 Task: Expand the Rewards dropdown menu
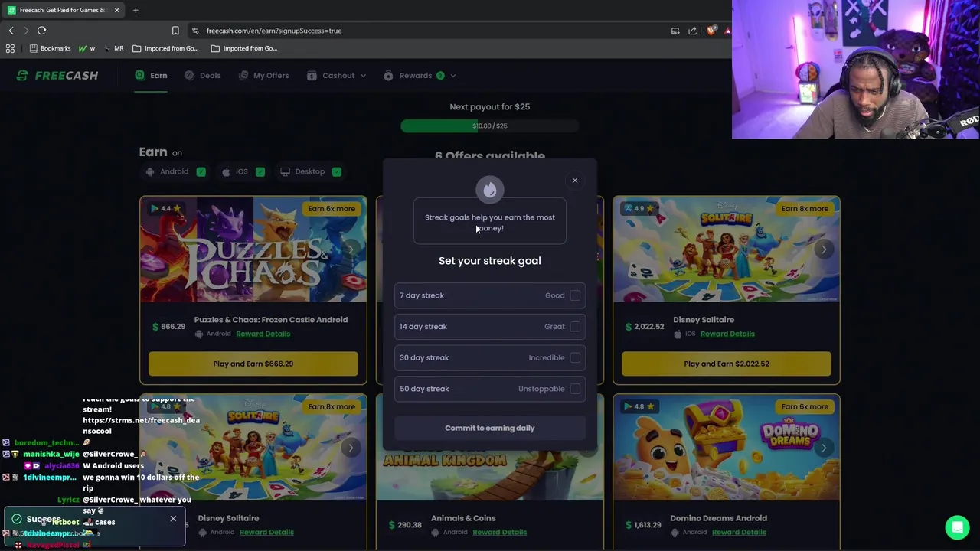click(x=420, y=76)
